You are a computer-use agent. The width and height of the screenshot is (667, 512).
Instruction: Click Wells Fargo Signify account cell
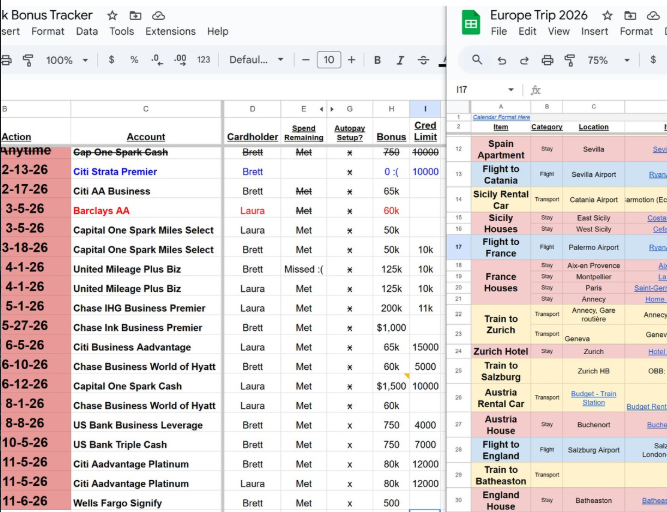146,503
